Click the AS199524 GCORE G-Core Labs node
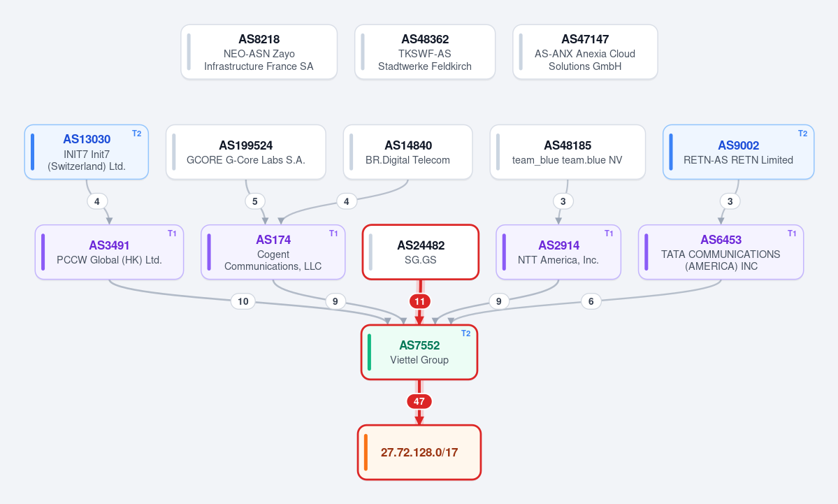 click(x=246, y=152)
